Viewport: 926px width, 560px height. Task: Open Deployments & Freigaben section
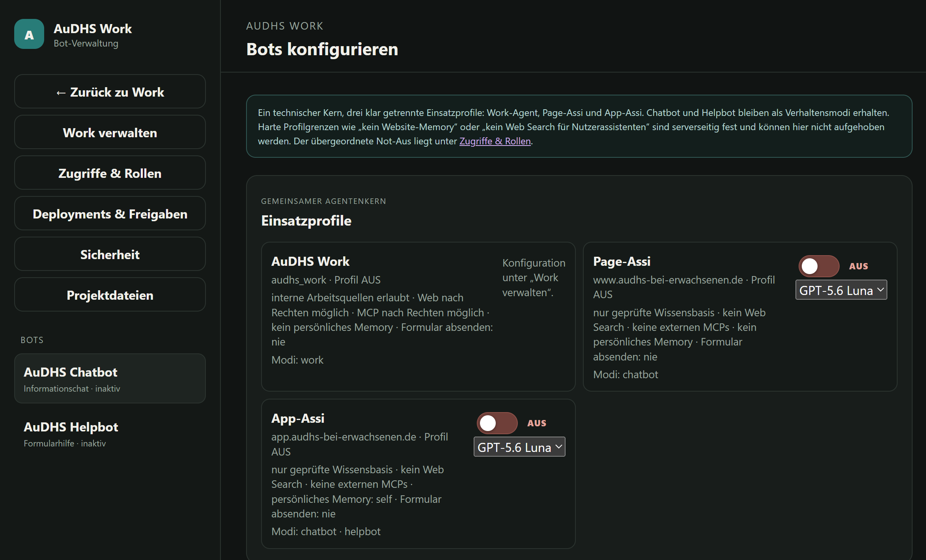110,214
